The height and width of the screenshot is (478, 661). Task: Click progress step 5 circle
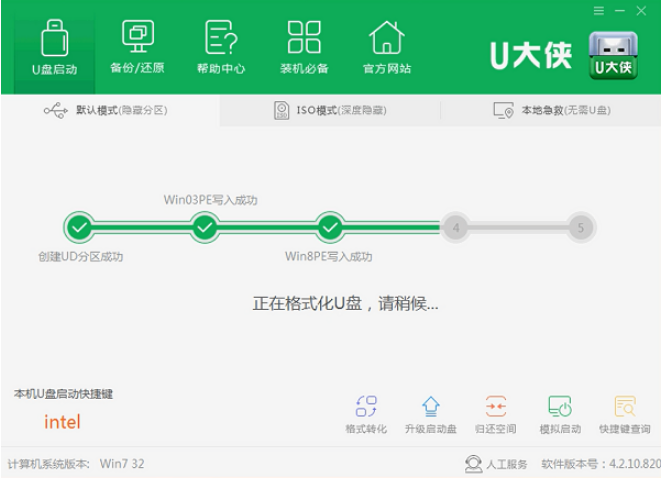pos(580,228)
